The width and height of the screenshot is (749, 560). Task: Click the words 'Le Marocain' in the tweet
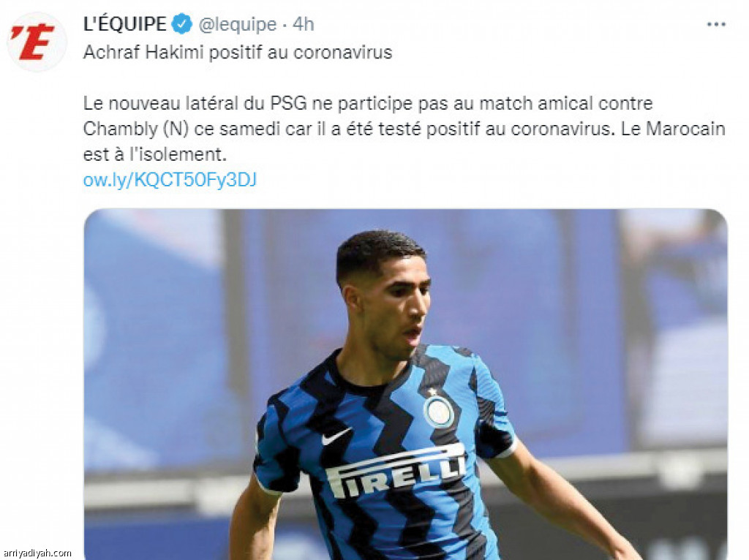pos(673,129)
